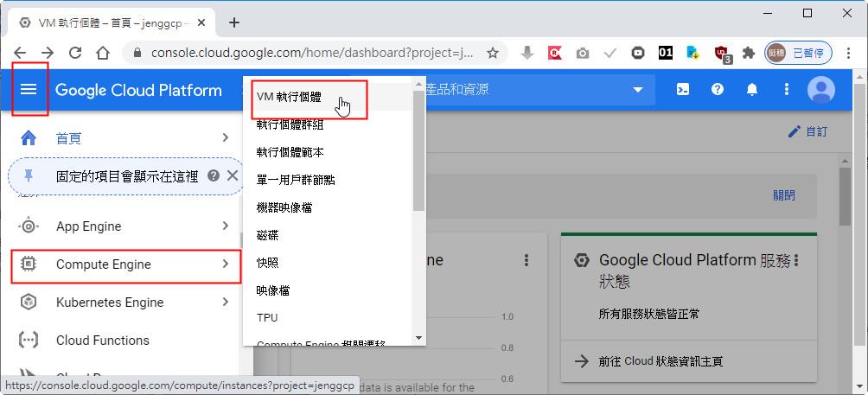Click the uBlock shield extension icon
Screen dimensions: 868x395
(722, 54)
